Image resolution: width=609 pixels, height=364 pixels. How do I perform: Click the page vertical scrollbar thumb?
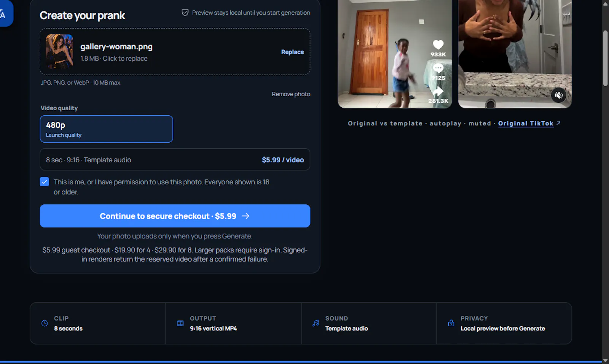tap(606, 58)
